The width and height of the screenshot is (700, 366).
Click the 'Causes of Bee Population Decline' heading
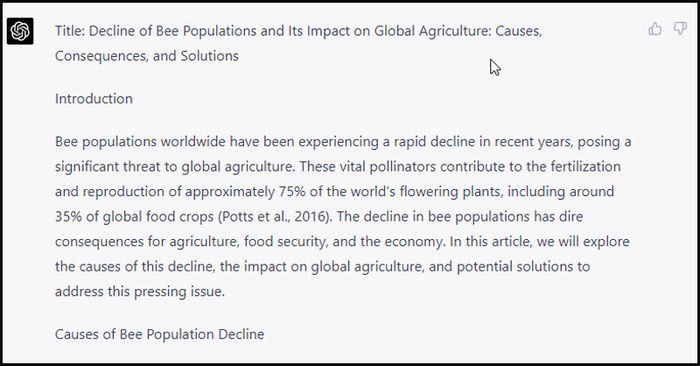(159, 334)
